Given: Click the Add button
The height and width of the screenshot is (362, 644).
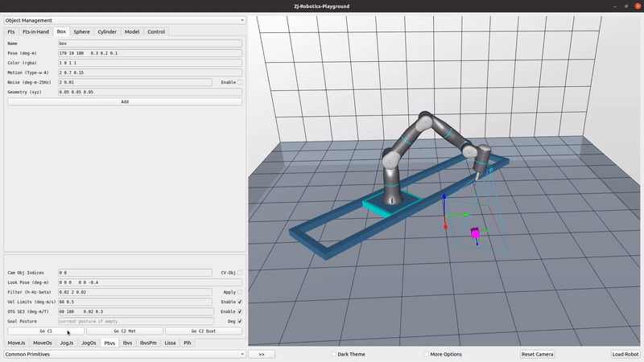Looking at the screenshot, I should pyautogui.click(x=124, y=102).
